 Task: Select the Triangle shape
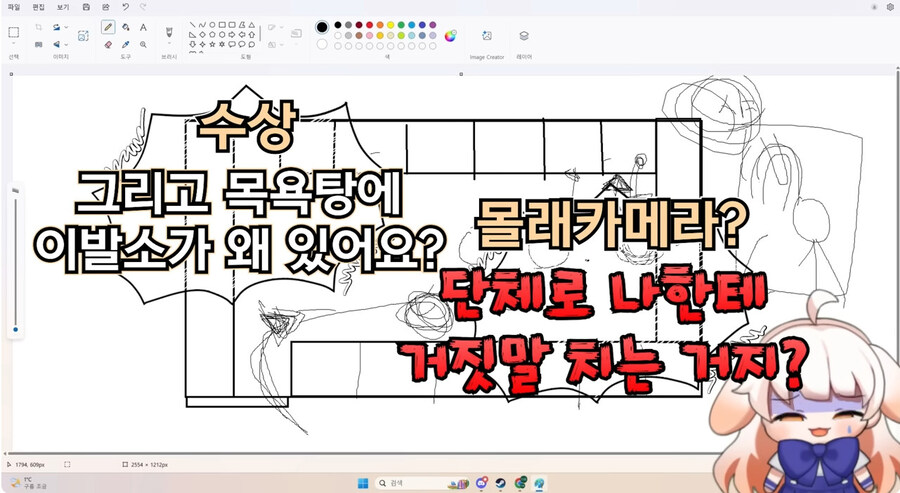tap(251, 25)
